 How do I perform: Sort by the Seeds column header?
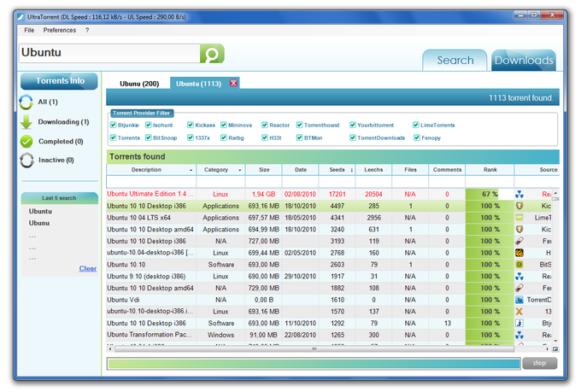(337, 170)
